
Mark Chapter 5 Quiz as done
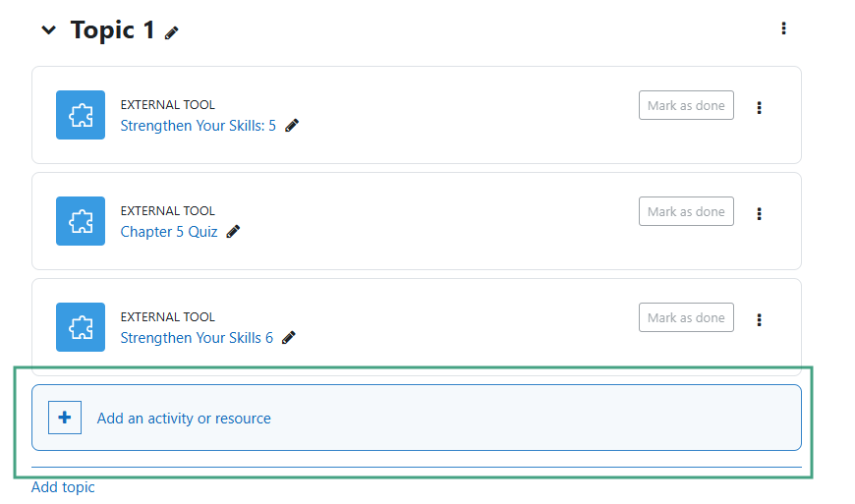coord(686,211)
